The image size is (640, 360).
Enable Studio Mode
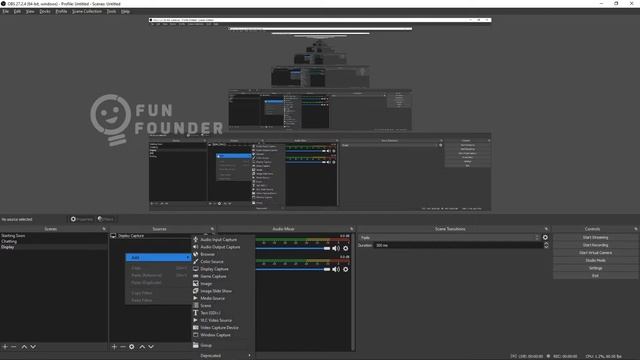click(596, 260)
